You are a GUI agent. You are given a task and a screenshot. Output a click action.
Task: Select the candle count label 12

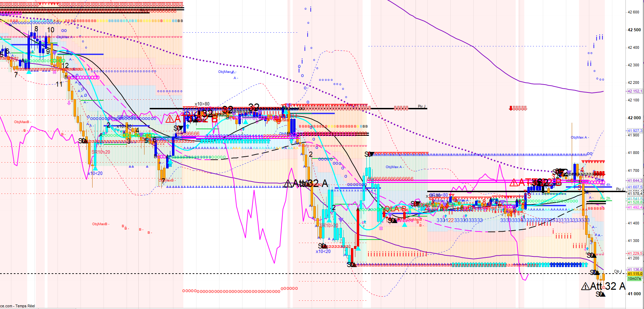coord(65,65)
